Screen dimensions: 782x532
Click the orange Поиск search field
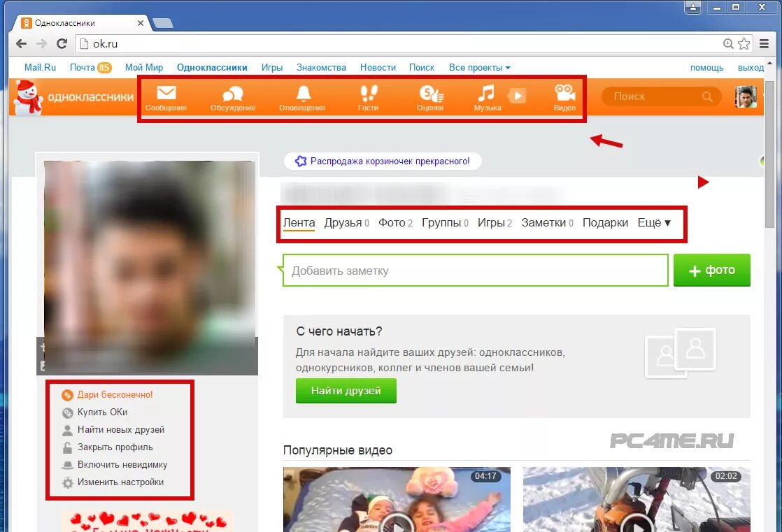pos(661,96)
